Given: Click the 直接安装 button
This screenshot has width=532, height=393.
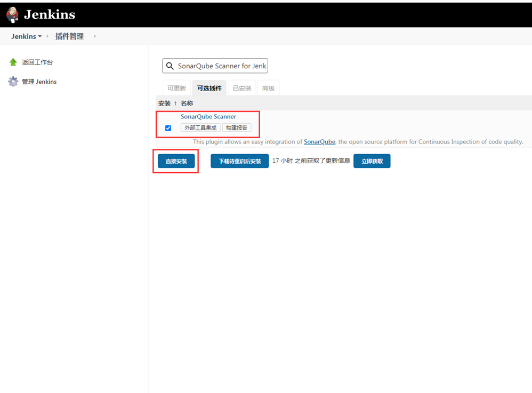Looking at the screenshot, I should (176, 161).
